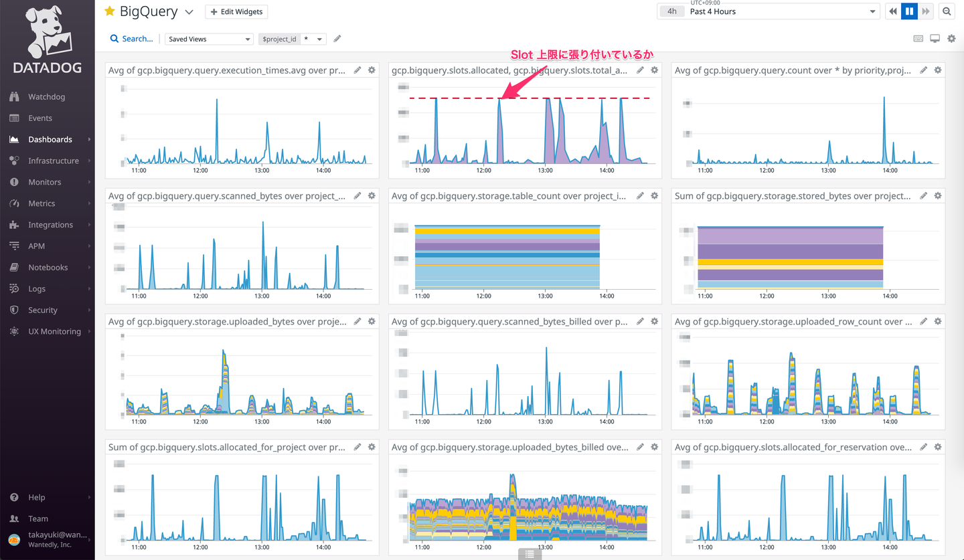964x560 pixels.
Task: Select Dashboards in the sidebar
Action: click(x=50, y=140)
